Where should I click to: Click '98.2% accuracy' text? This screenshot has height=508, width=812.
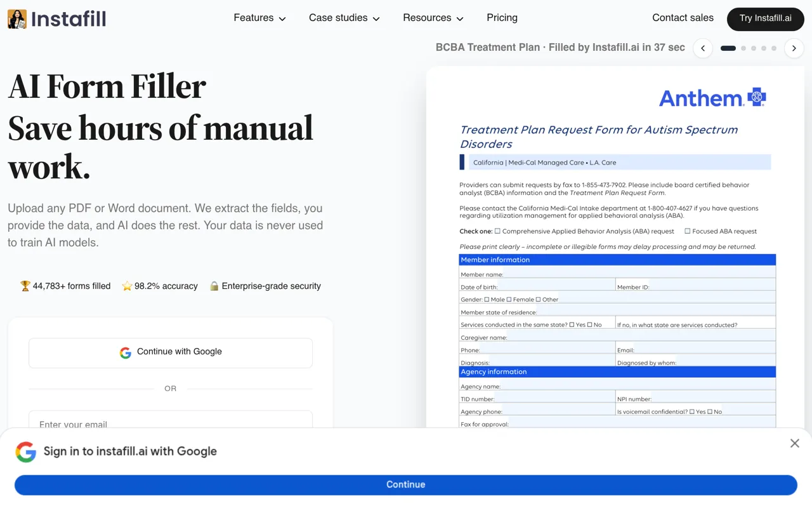(166, 286)
